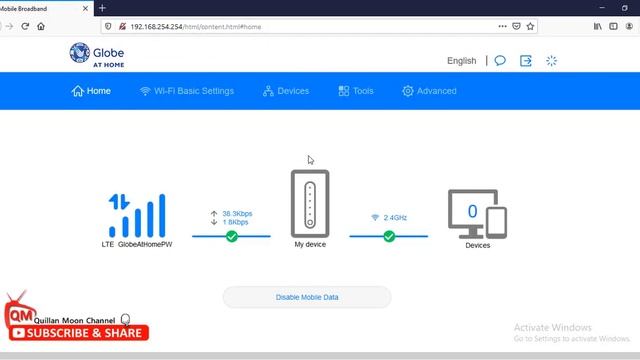The height and width of the screenshot is (360, 640).
Task: Bookmark this page with the star icon
Action: pos(530,27)
